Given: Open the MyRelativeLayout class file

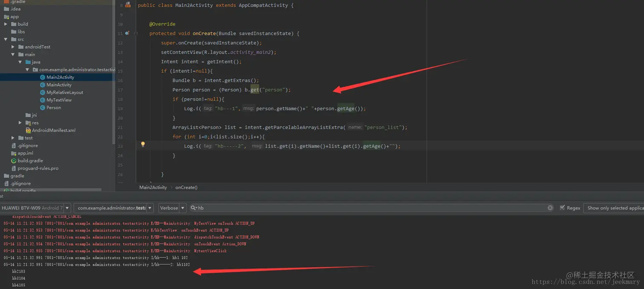Looking at the screenshot, I should pyautogui.click(x=65, y=92).
